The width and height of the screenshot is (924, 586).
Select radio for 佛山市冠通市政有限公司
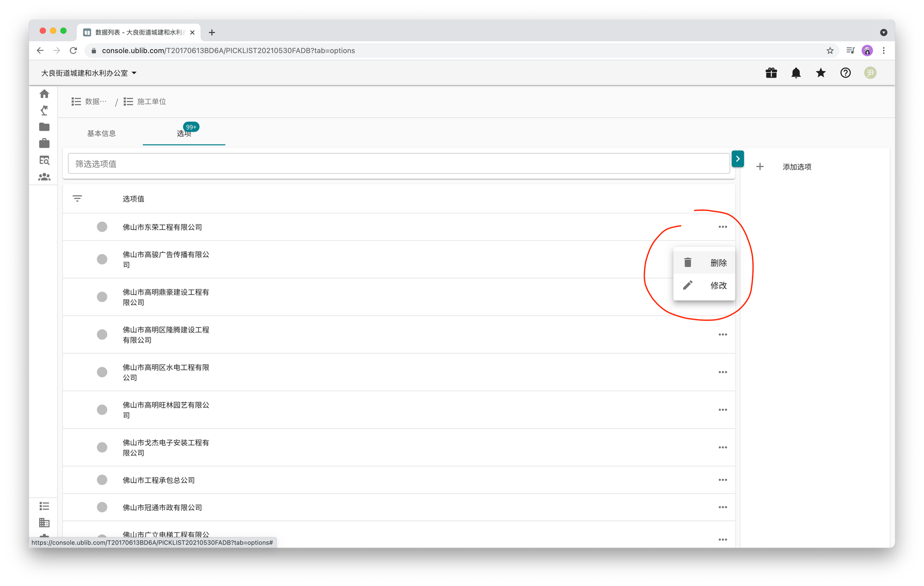[x=102, y=507]
